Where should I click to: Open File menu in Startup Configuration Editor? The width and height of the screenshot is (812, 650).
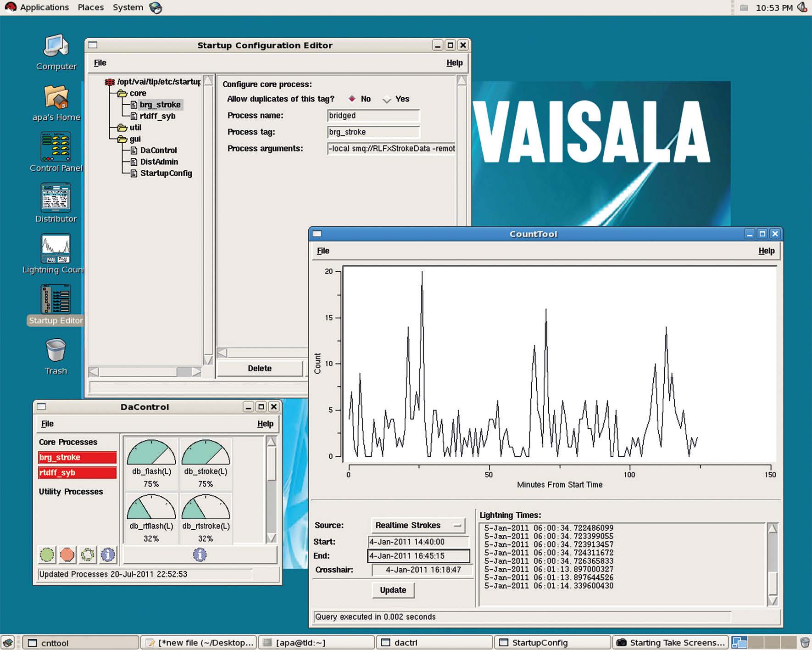click(x=100, y=63)
